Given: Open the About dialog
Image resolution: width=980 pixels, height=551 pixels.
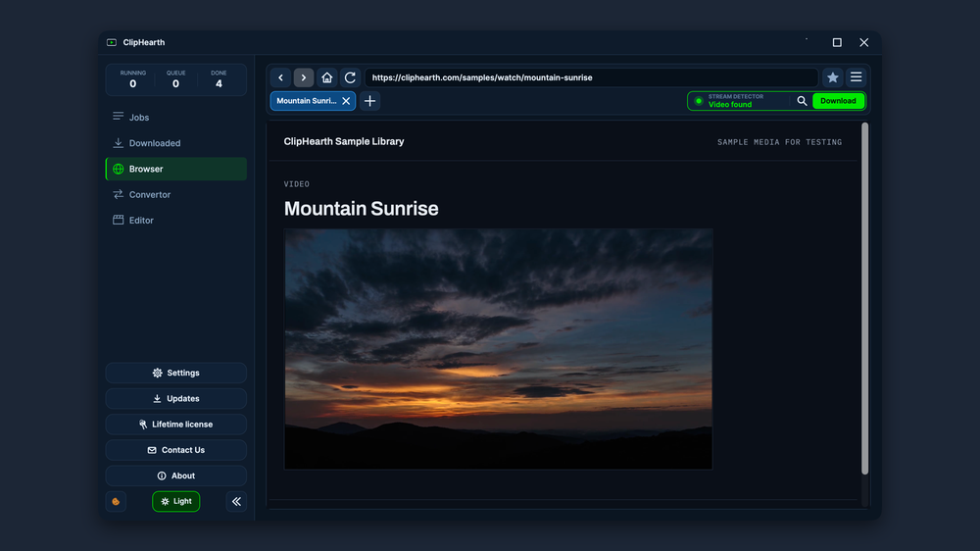Looking at the screenshot, I should pyautogui.click(x=176, y=476).
